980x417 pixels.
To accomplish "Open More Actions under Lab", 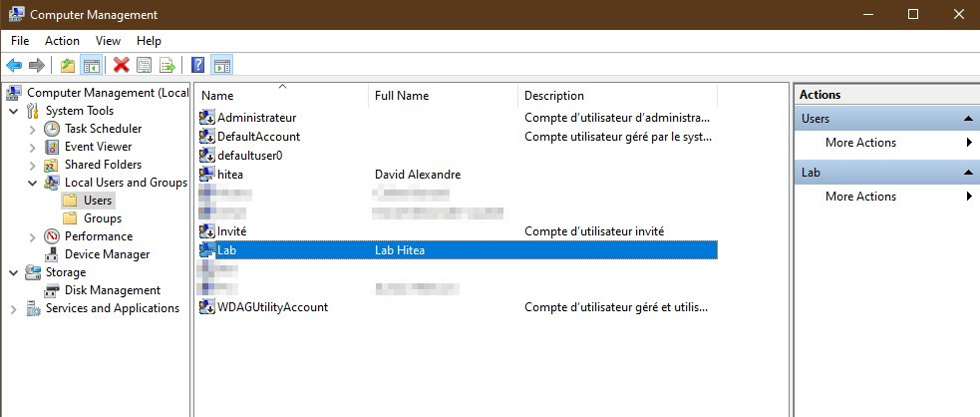I will (x=887, y=197).
